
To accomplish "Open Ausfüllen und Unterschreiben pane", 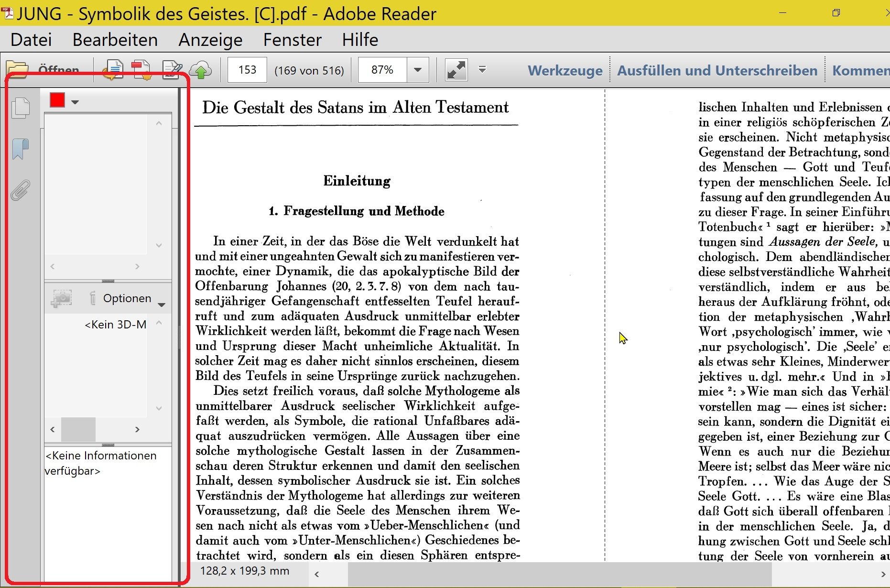I will pos(717,71).
